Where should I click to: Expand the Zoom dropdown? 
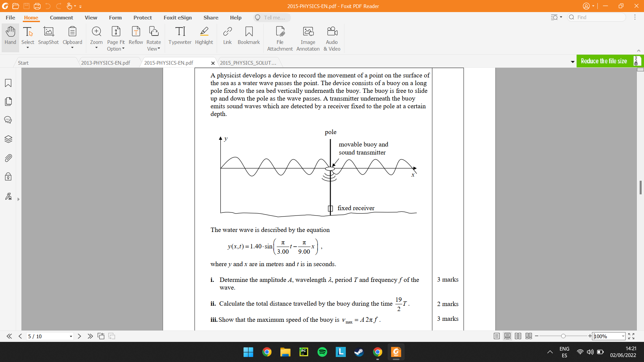pos(96,49)
